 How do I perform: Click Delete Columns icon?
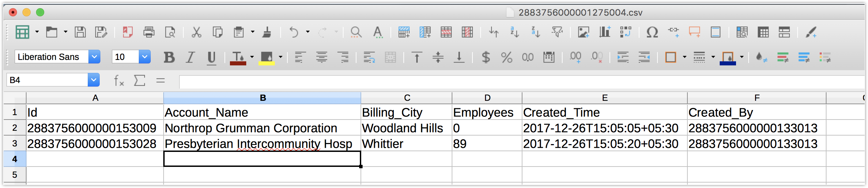point(467,32)
